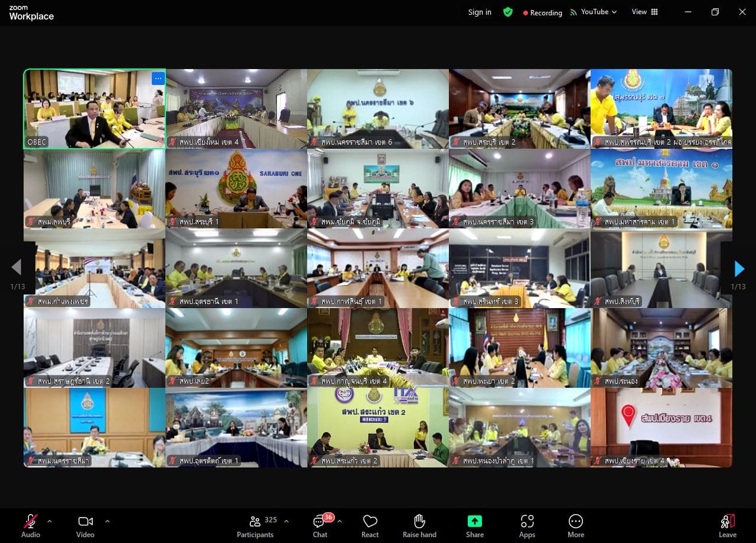This screenshot has height=543, width=756.
Task: Leave the meeting
Action: pyautogui.click(x=728, y=525)
